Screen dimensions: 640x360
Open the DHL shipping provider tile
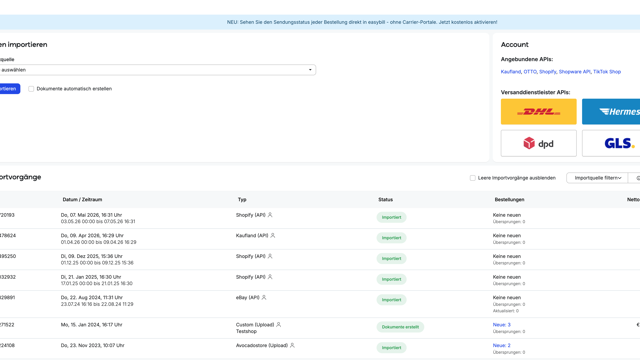coord(538,111)
